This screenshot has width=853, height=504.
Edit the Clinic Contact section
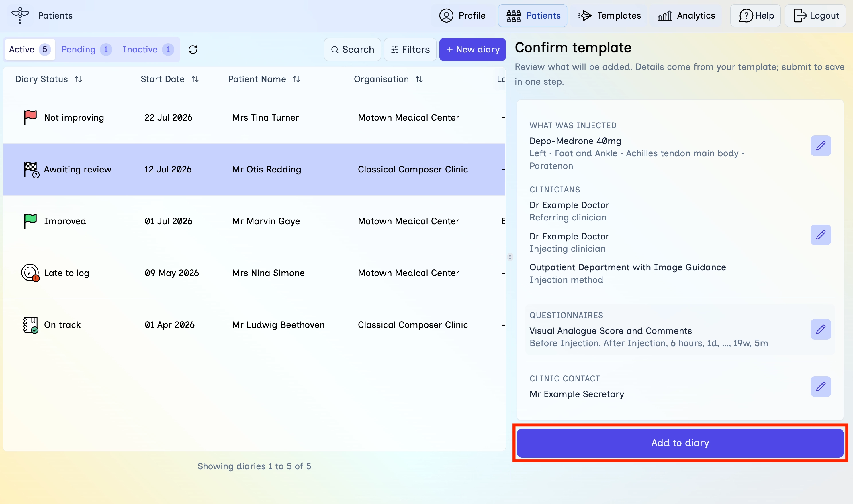coord(820,387)
